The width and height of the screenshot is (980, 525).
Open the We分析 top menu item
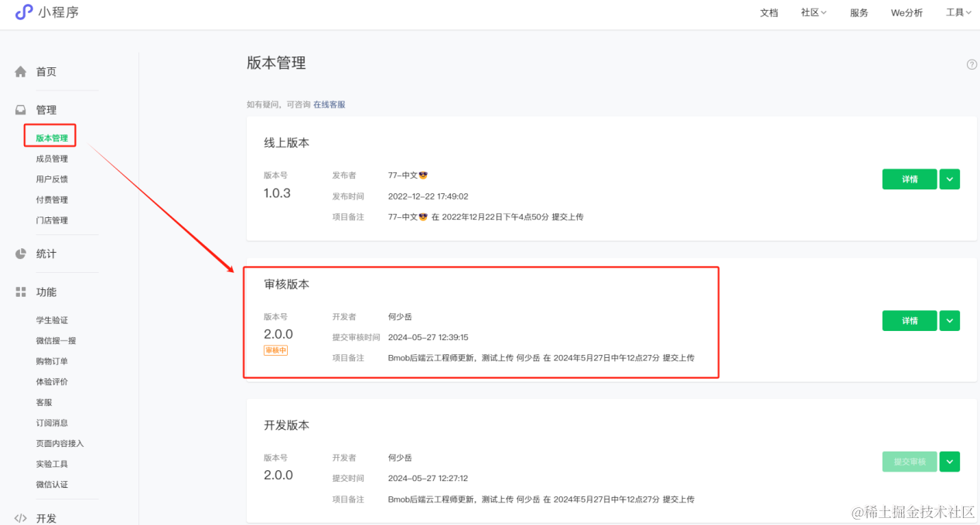907,12
